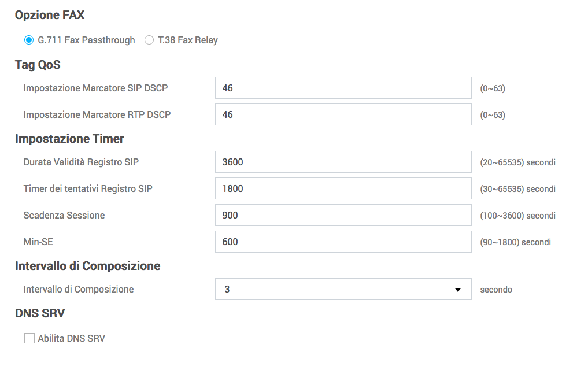Click the SIP DSCP marker input field
The height and width of the screenshot is (370, 588).
click(343, 88)
